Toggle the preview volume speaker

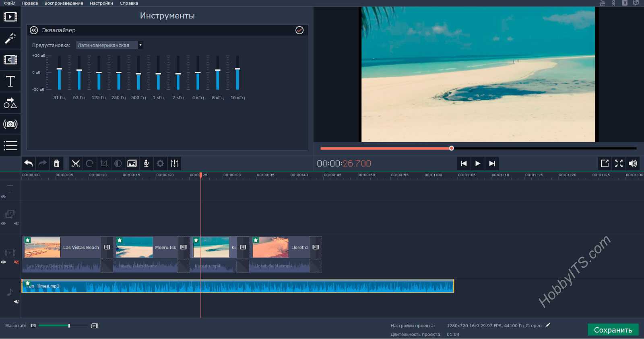coord(633,163)
